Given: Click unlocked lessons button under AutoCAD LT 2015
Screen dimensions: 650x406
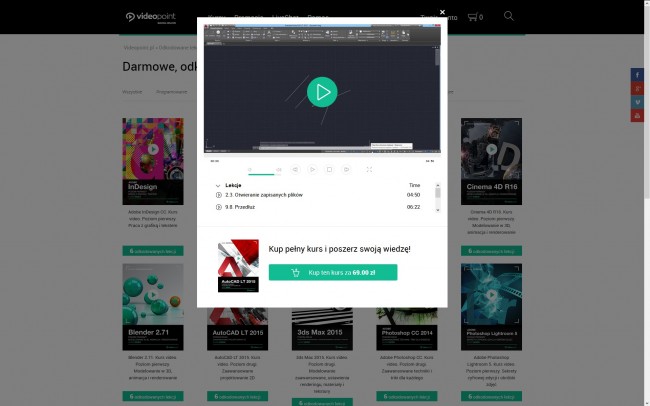Looking at the screenshot, I should pos(238,396).
